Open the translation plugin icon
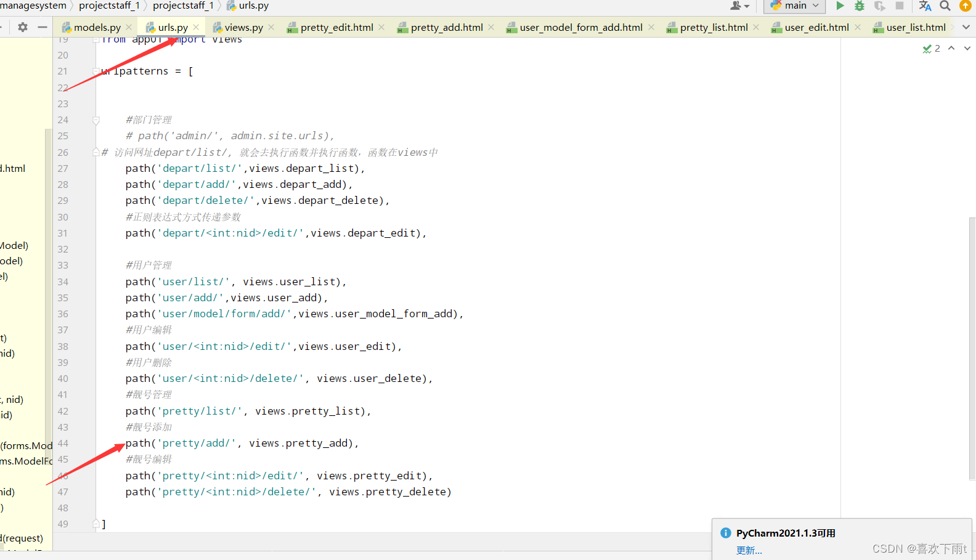Screen dimensions: 976x560 [x=925, y=6]
